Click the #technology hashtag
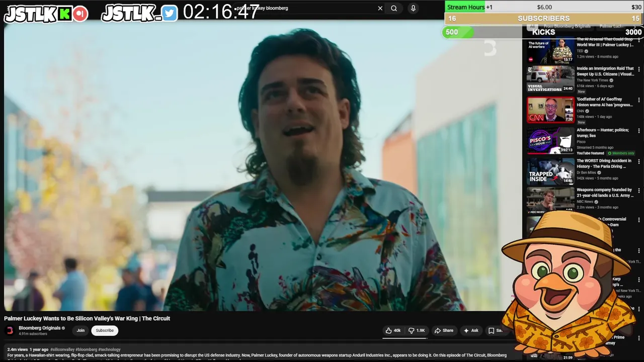Viewport: 644px width, 362px height. click(109, 349)
